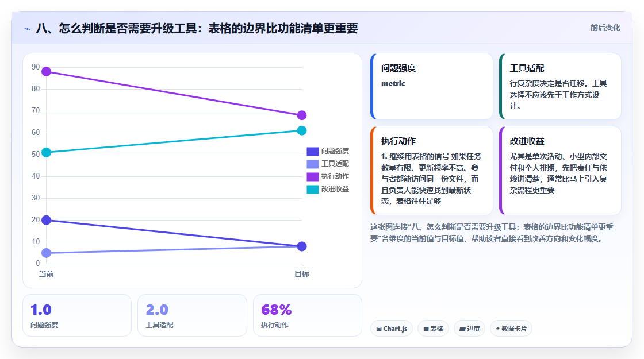This screenshot has width=644, height=359.
Task: Click the 90 y-axis tick label
Action: (x=36, y=67)
